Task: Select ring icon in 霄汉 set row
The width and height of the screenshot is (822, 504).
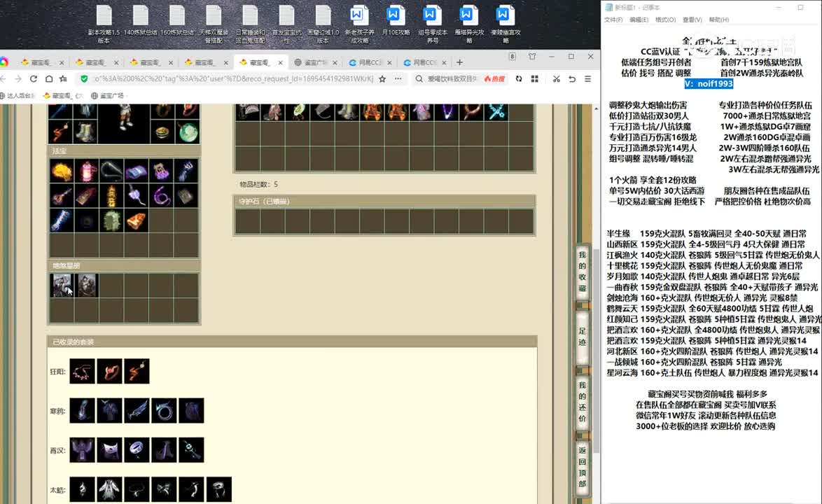Action: coord(137,450)
